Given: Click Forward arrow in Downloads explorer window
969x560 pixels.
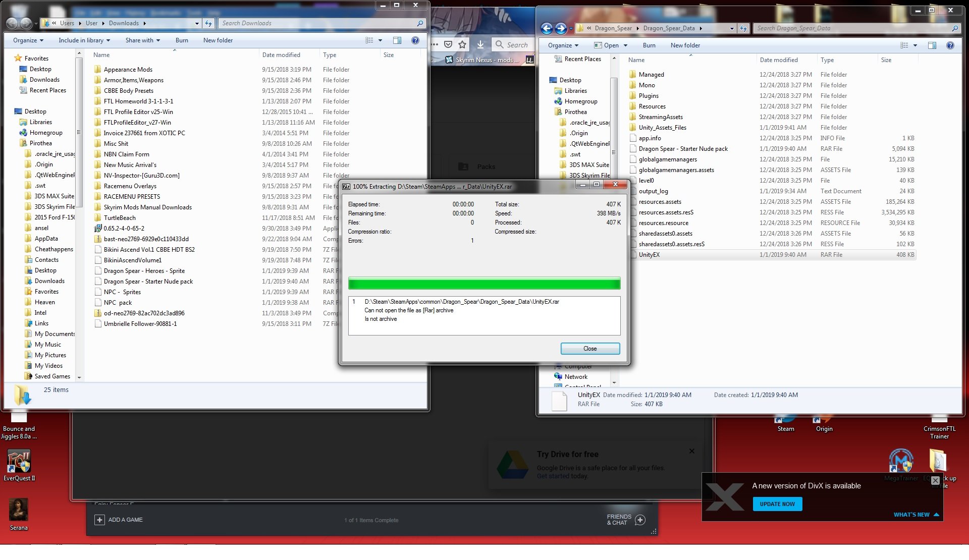Looking at the screenshot, I should 26,23.
